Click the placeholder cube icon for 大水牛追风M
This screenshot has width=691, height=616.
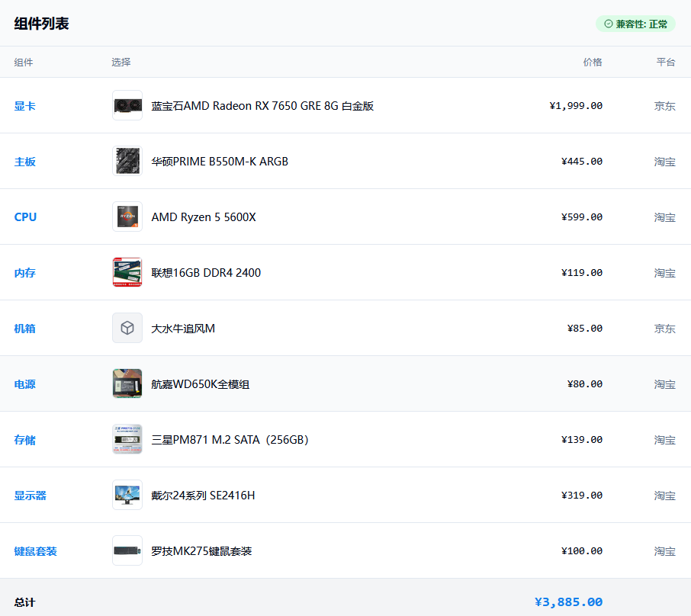click(x=127, y=328)
